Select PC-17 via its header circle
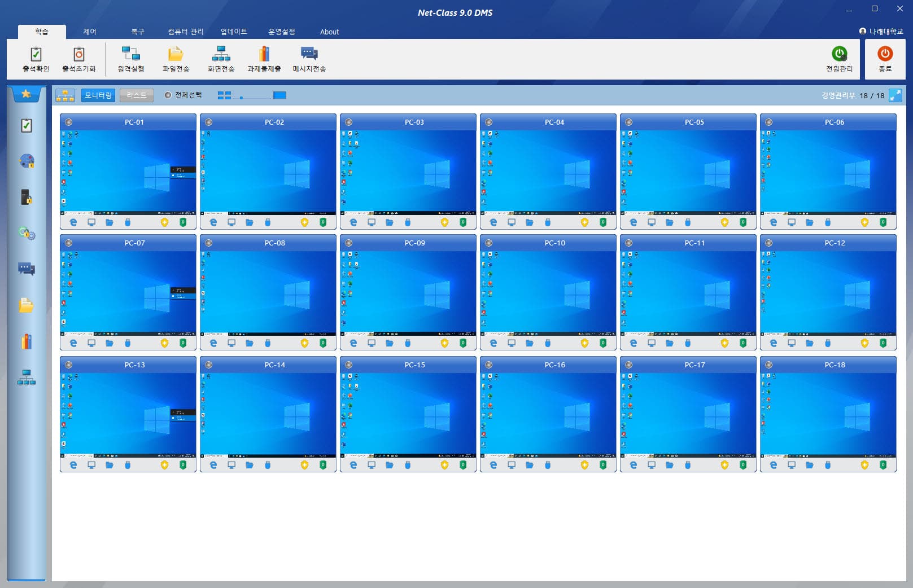The image size is (913, 588). [x=629, y=365]
